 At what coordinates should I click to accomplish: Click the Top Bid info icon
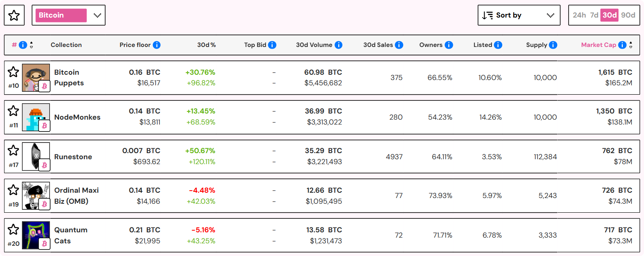click(x=272, y=45)
